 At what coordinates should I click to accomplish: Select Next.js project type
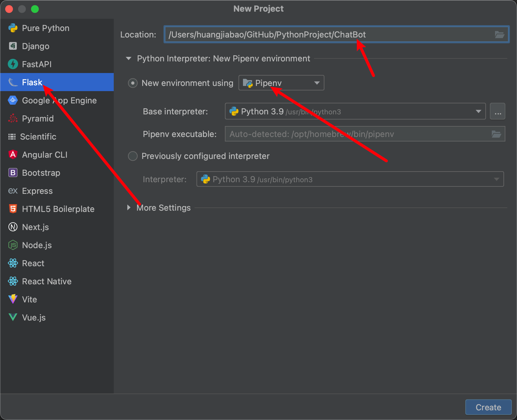(x=57, y=227)
